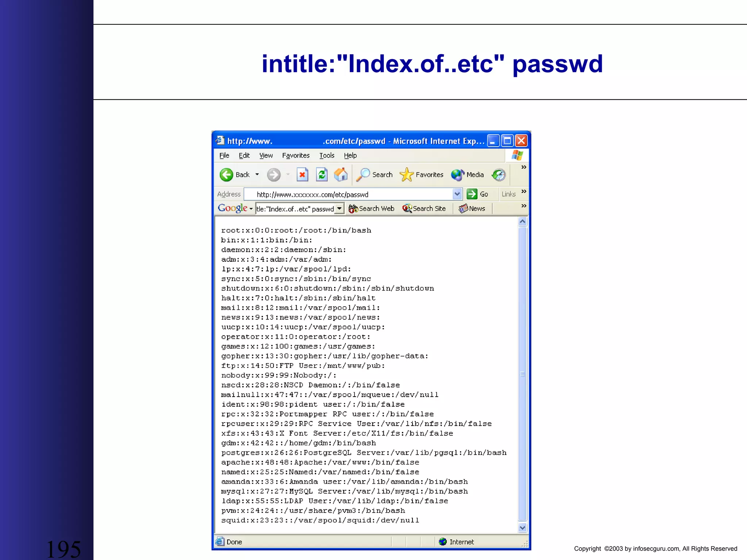The width and height of the screenshot is (747, 560).
Task: Open the Help menu
Action: [x=350, y=155]
